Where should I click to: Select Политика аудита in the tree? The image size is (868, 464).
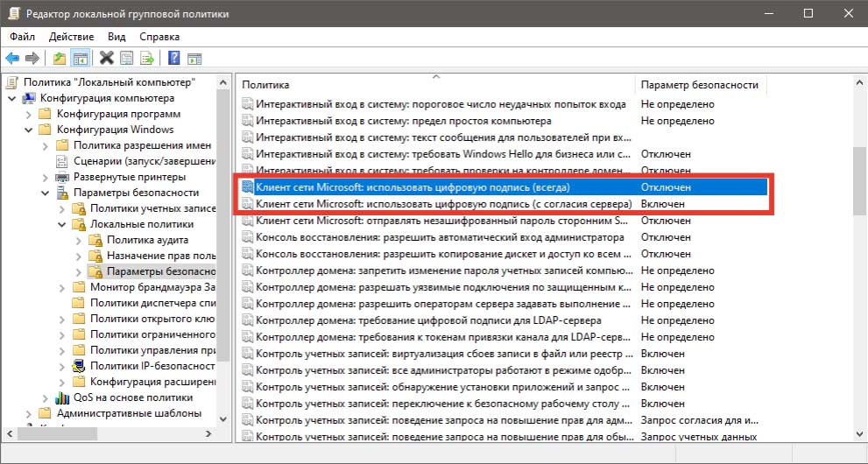coord(147,240)
